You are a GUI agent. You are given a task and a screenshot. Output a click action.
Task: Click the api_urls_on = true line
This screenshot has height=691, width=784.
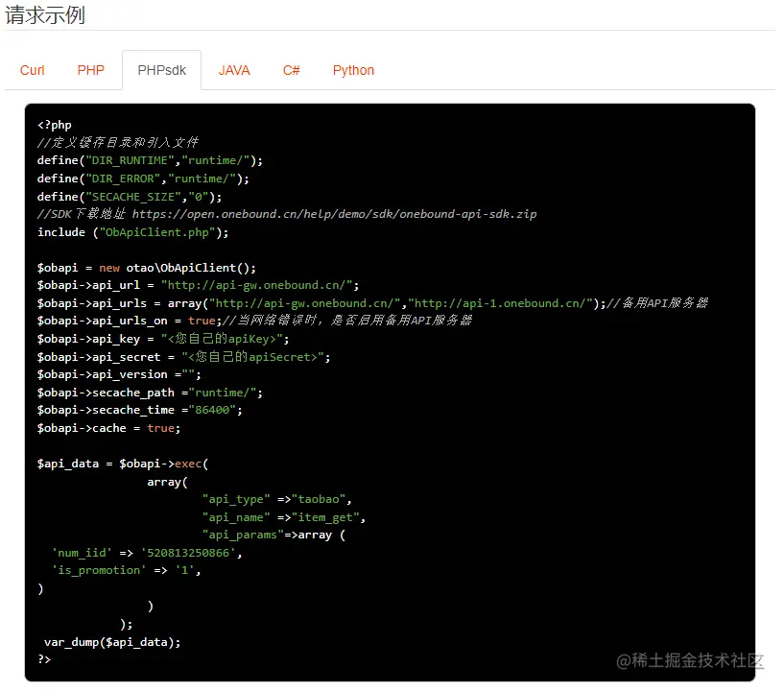(x=254, y=321)
